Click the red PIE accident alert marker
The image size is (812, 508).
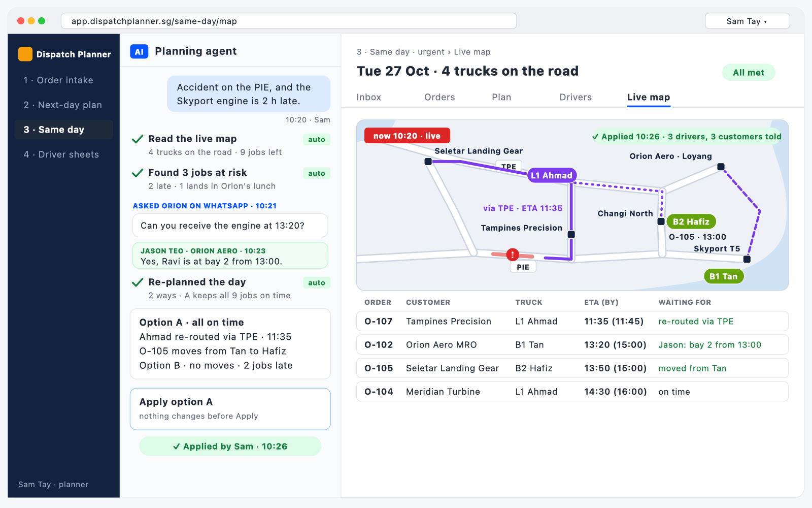click(513, 255)
